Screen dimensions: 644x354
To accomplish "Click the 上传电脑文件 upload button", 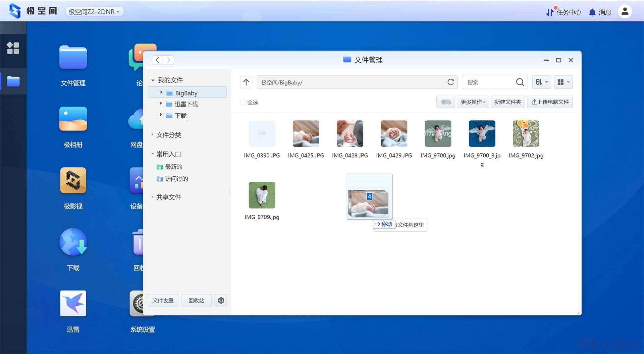I will pyautogui.click(x=550, y=102).
